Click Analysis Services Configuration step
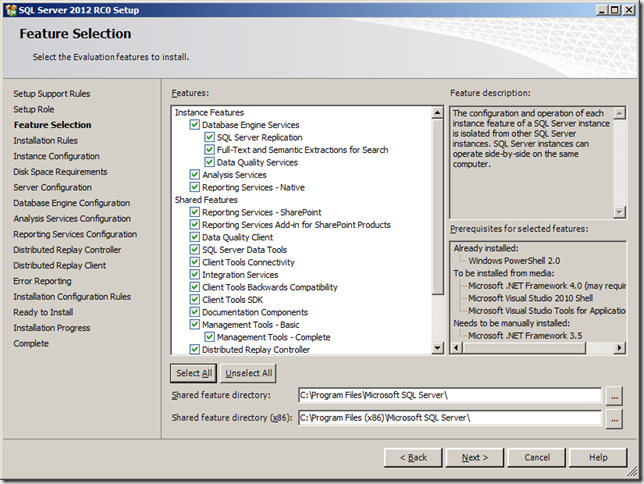The width and height of the screenshot is (644, 484). click(x=72, y=219)
